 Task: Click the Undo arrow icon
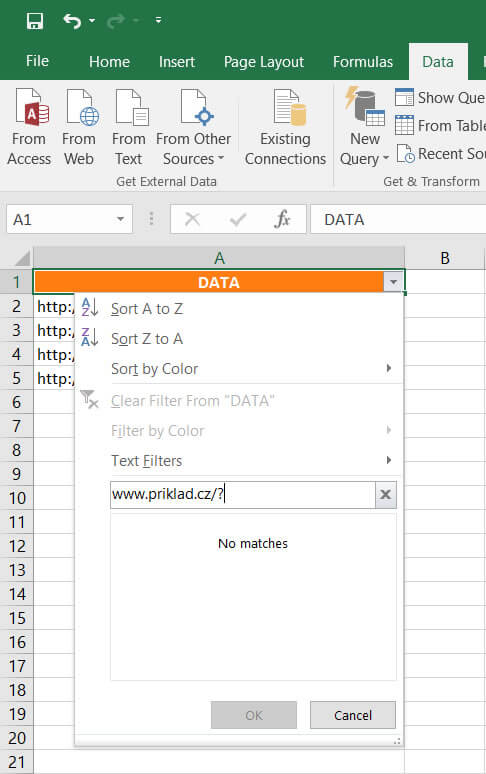click(72, 21)
